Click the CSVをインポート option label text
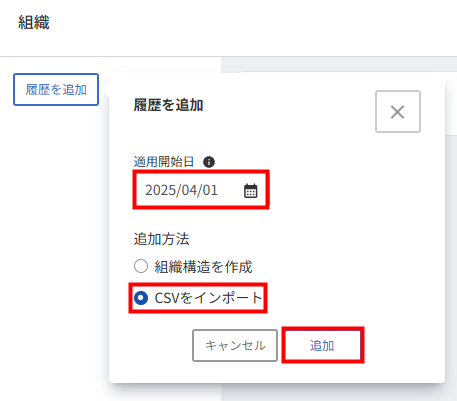Viewport: 457px width, 401px height. click(x=208, y=298)
